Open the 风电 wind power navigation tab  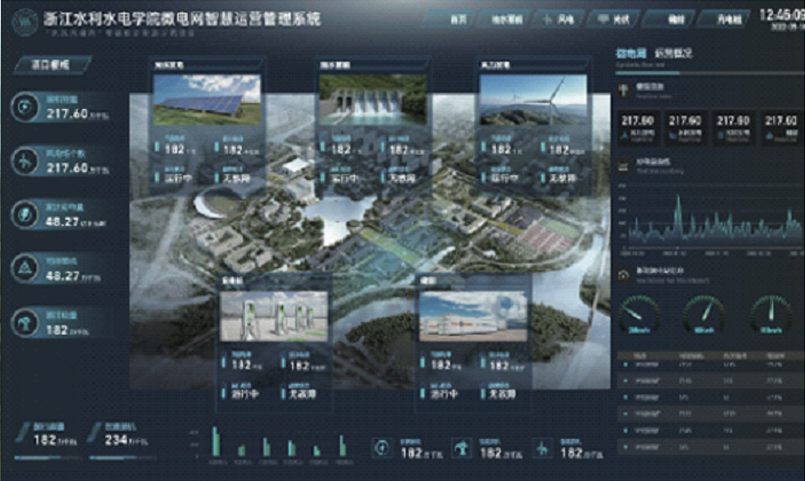559,19
